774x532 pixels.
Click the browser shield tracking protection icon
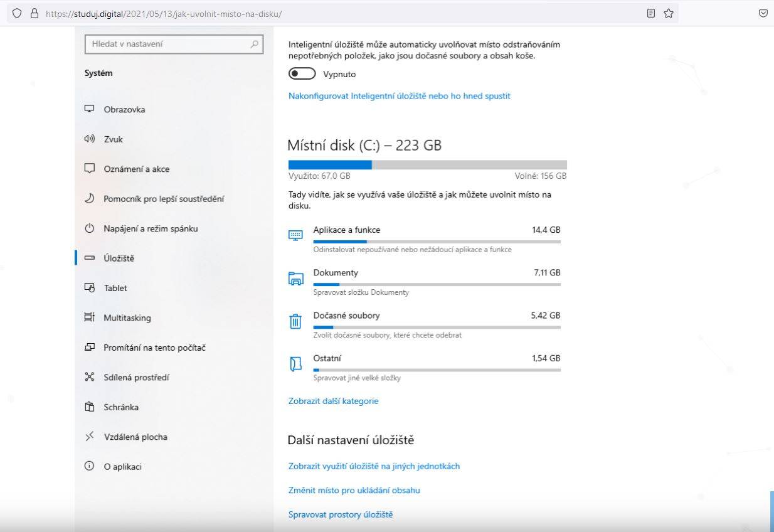point(17,13)
